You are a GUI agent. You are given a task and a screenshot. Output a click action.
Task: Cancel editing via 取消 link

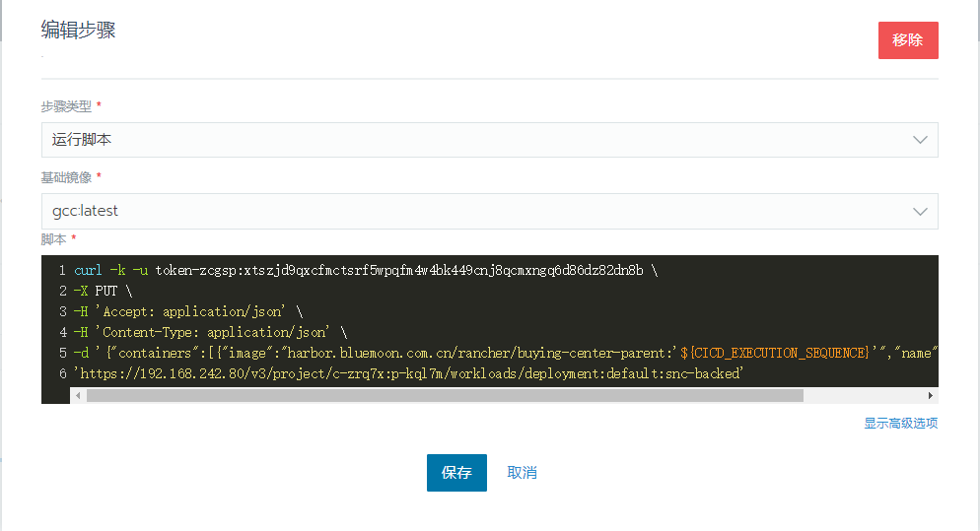click(522, 473)
